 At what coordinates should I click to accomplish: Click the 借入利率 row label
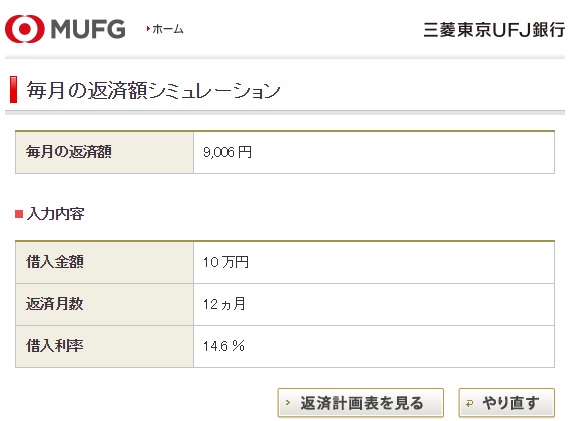(55, 346)
